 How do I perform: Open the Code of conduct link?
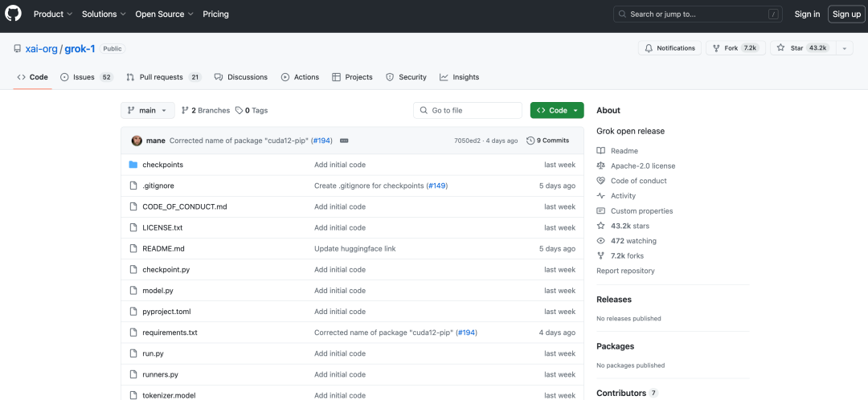pos(632,181)
